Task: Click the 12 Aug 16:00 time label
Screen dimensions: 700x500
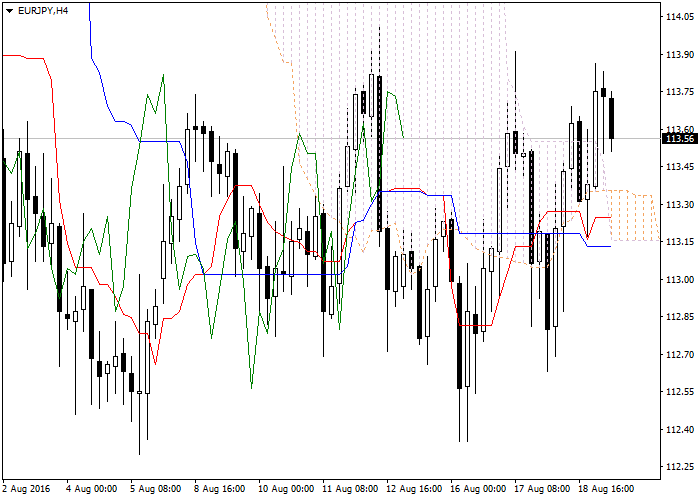Action: (x=414, y=488)
